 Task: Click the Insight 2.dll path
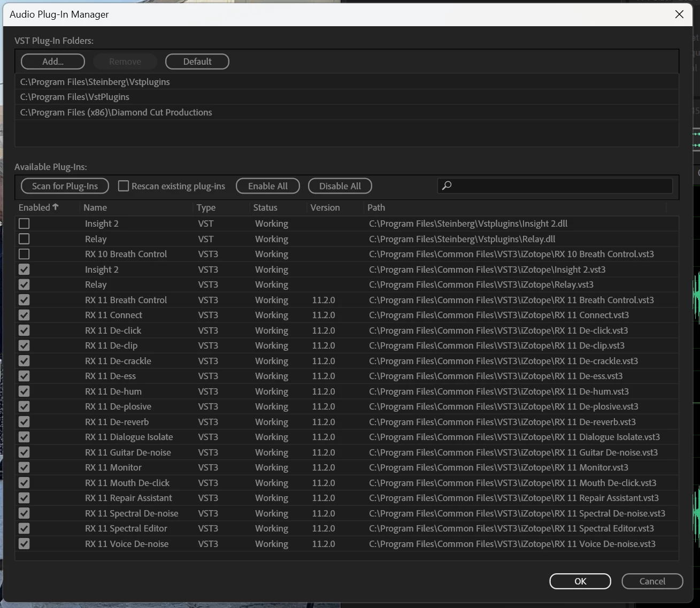(x=468, y=224)
